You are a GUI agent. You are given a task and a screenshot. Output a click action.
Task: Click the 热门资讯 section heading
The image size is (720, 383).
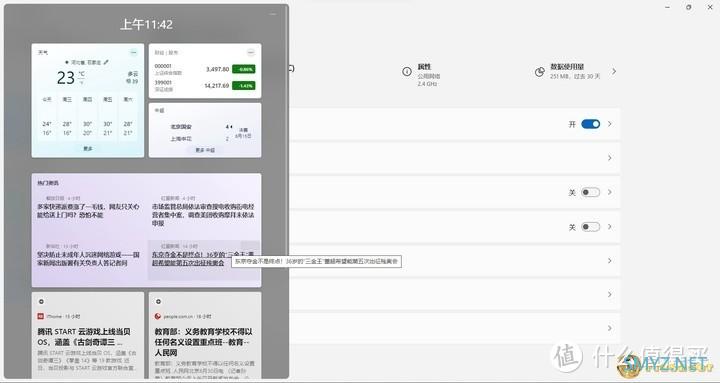click(x=48, y=183)
